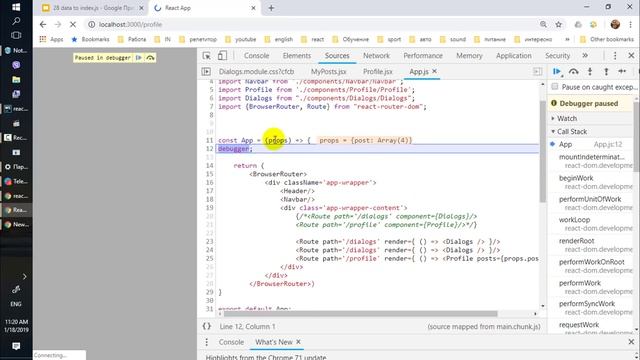
Task: Open the Network panel tab
Action: coord(376,56)
